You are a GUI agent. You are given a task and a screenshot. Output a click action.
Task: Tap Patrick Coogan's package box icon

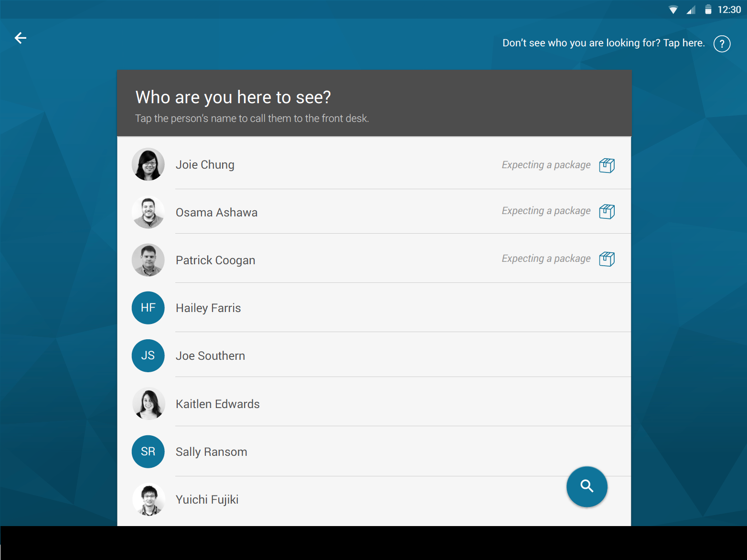(x=607, y=259)
